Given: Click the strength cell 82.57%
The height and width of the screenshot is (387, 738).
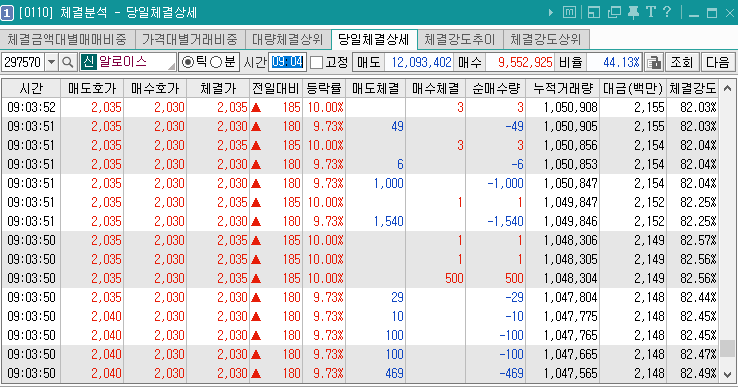Looking at the screenshot, I should pos(693,240).
